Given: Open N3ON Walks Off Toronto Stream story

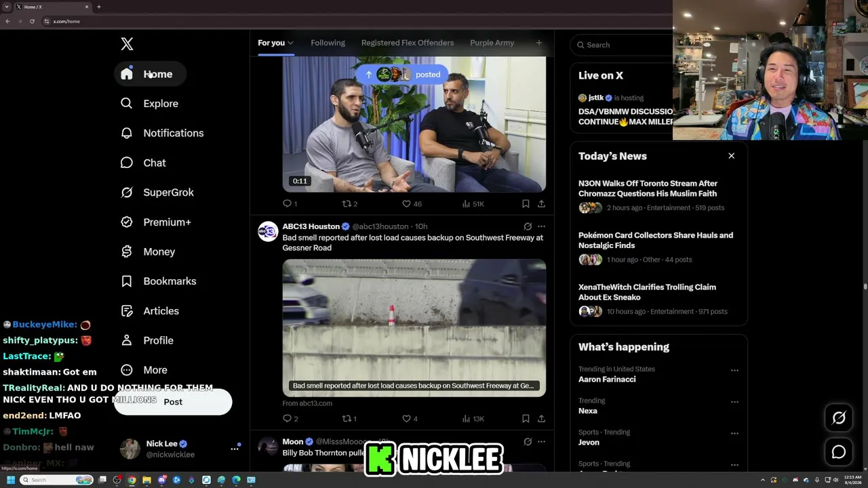Looking at the screenshot, I should [648, 188].
